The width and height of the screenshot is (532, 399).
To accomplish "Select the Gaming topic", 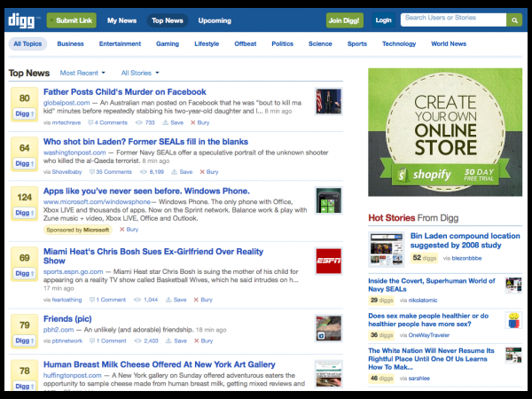I will pos(168,43).
